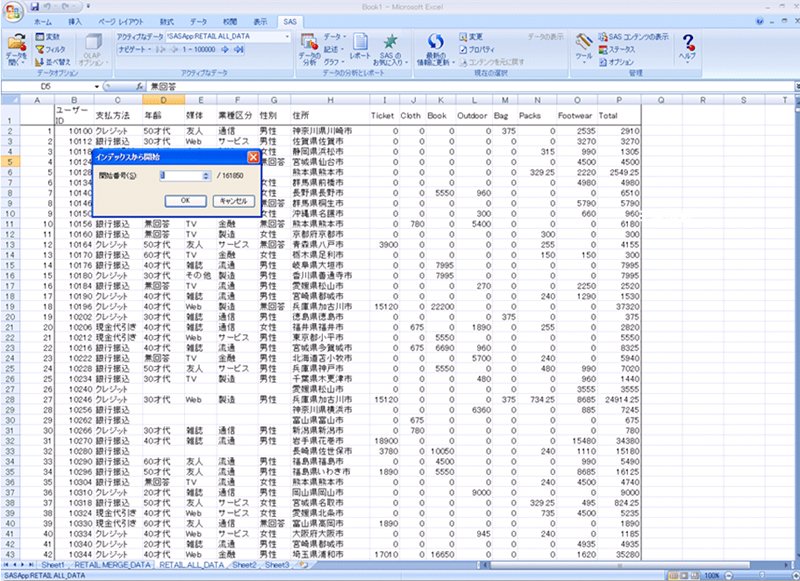Viewport: 800px width, 581px height.
Task: Open the ページ レイアウト tab
Action: tap(121, 21)
